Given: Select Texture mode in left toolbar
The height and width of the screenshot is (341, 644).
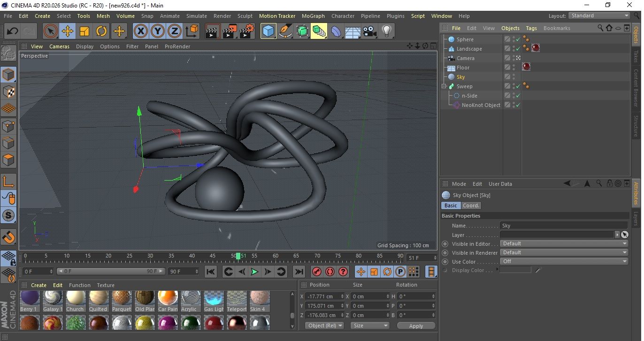Looking at the screenshot, I should (8, 91).
